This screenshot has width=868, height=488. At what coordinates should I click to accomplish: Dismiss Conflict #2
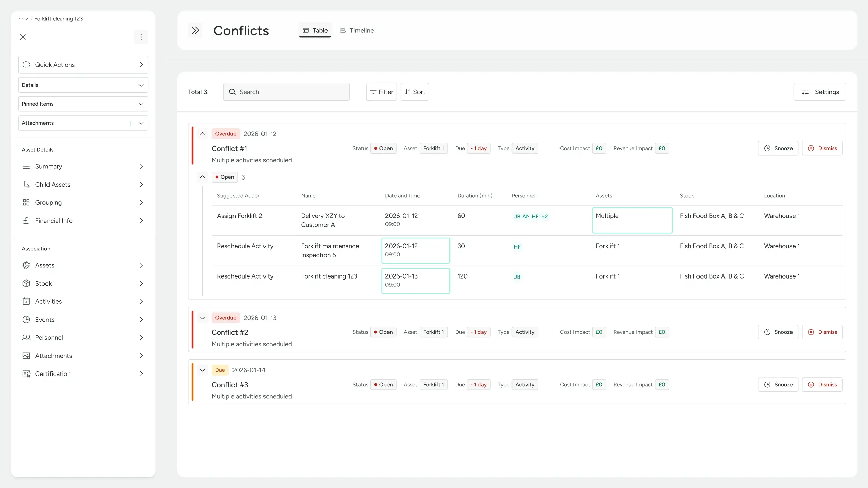[822, 332]
